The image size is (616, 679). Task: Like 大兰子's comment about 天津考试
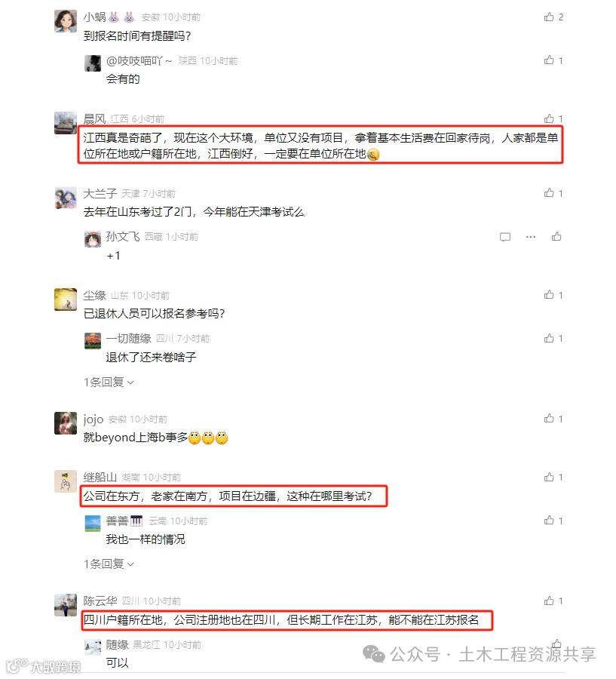(549, 192)
